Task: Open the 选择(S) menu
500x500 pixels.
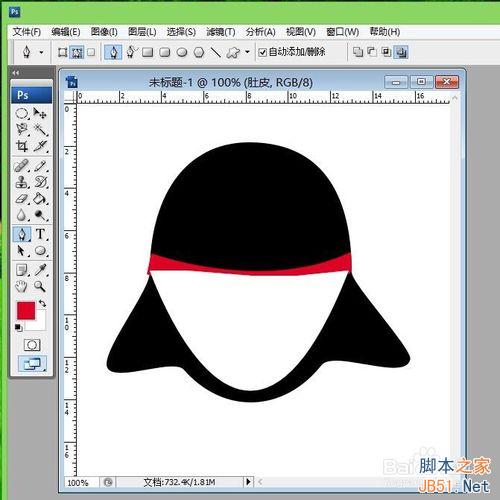Action: pyautogui.click(x=181, y=32)
